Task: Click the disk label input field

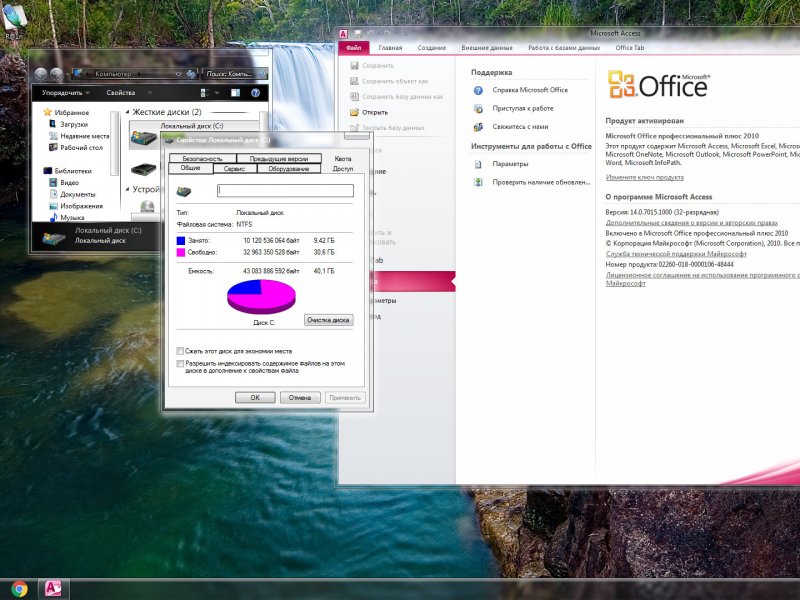Action: point(285,191)
